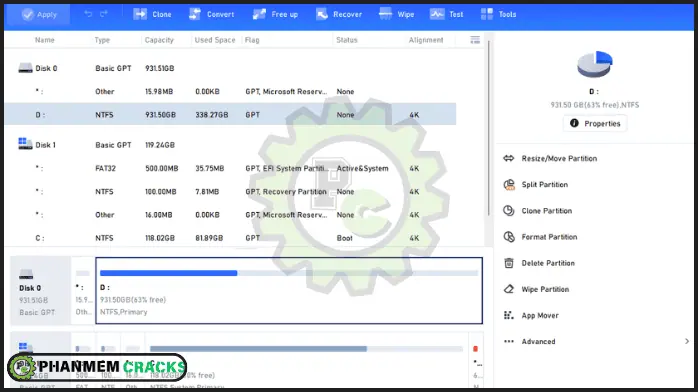This screenshot has height=392, width=698.
Task: Sort by Name column header
Action: point(45,40)
